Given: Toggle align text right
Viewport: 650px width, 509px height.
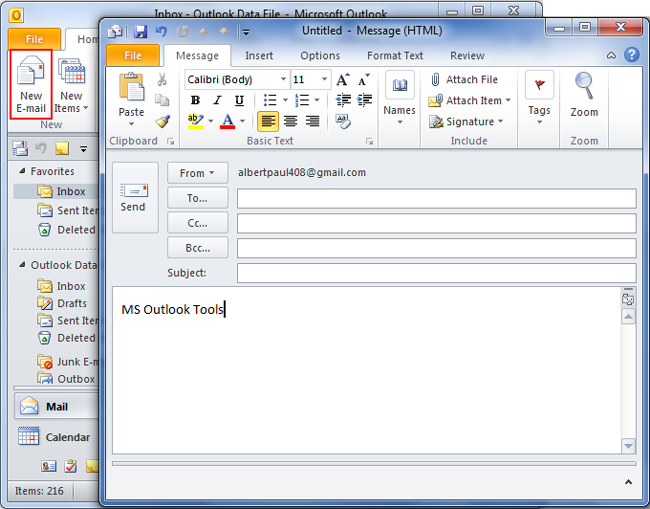Looking at the screenshot, I should pyautogui.click(x=312, y=121).
